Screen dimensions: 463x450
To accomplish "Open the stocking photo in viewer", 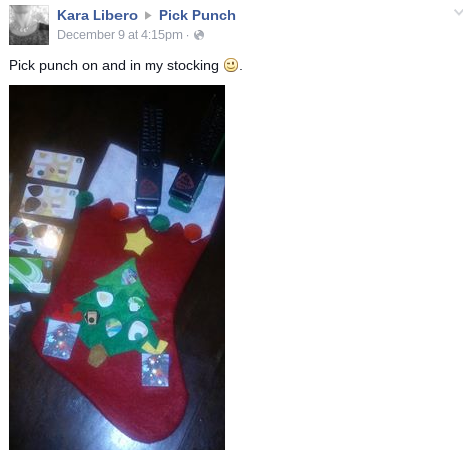I will coord(117,267).
